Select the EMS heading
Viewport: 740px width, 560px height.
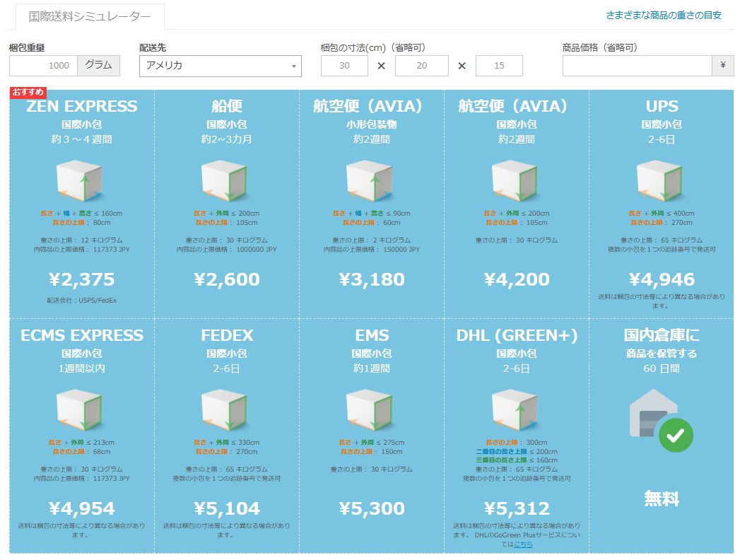point(372,335)
